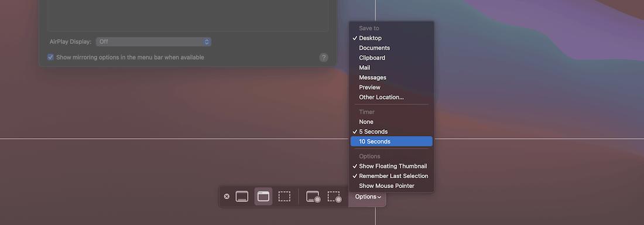Open the AirPlay Display dropdown
644x225 pixels.
pos(153,42)
